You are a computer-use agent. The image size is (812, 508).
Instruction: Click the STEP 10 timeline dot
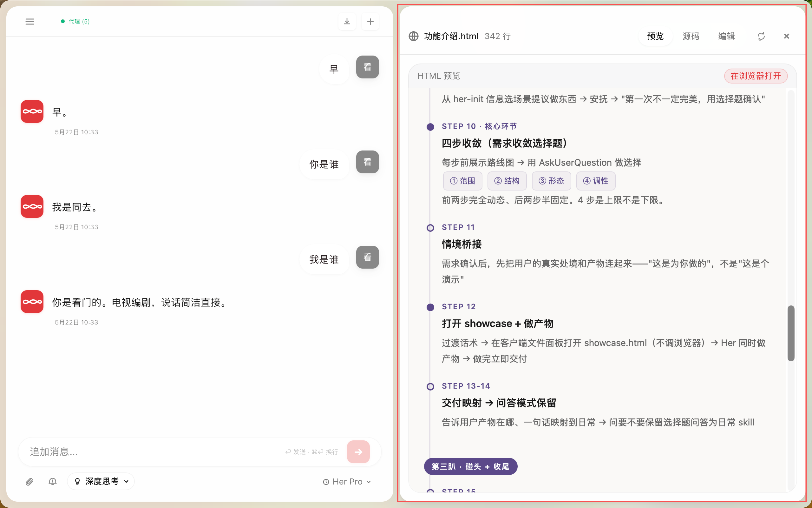pyautogui.click(x=430, y=127)
